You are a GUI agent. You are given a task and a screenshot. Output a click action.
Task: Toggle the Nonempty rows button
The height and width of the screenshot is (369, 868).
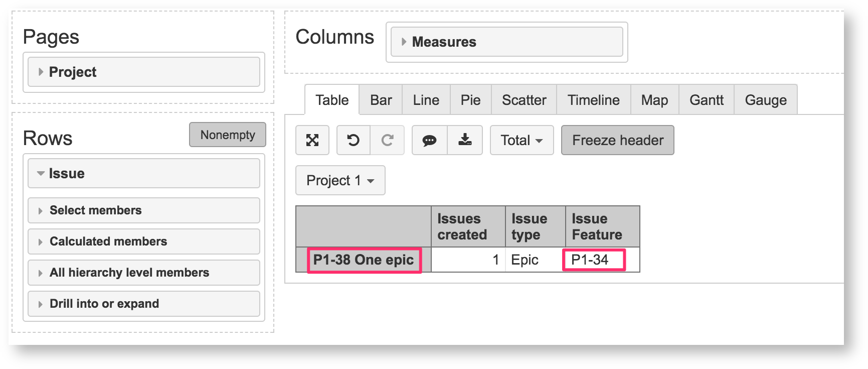tap(228, 135)
